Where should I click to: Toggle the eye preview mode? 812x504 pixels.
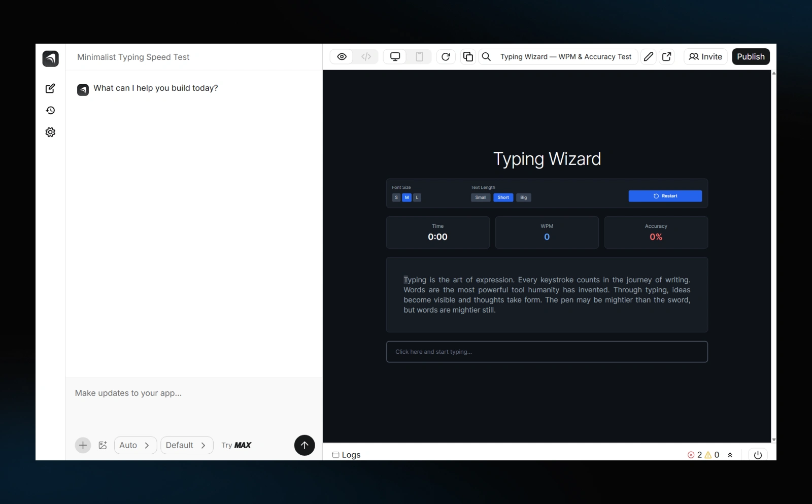click(342, 56)
